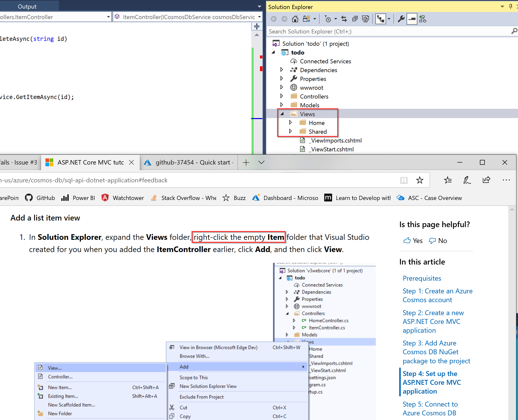The width and height of the screenshot is (518, 420).
Task: Toggle Preview Selected Items button
Action: (x=412, y=19)
